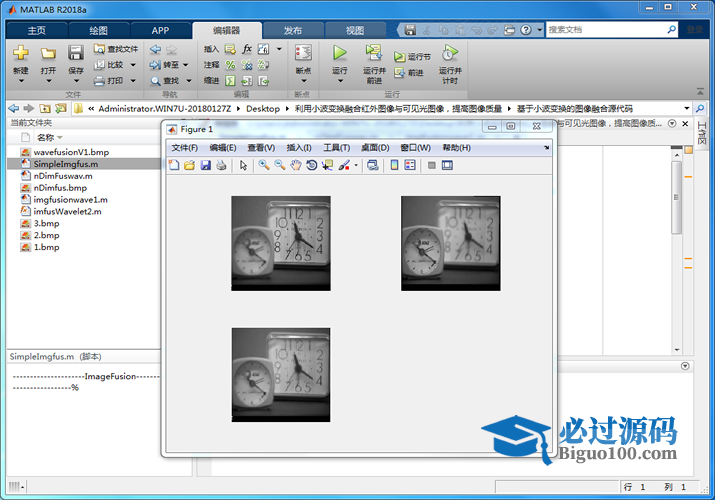This screenshot has height=500, width=715.
Task: Click the Data Cursor tool icon
Action: pyautogui.click(x=327, y=165)
